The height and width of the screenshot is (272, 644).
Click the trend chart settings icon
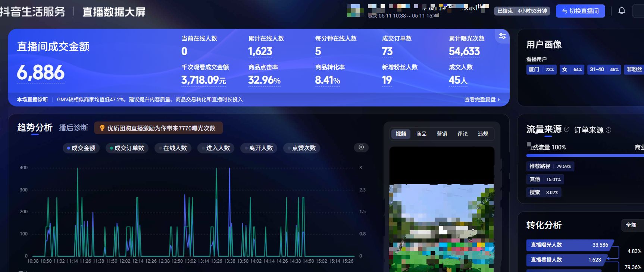tap(361, 147)
